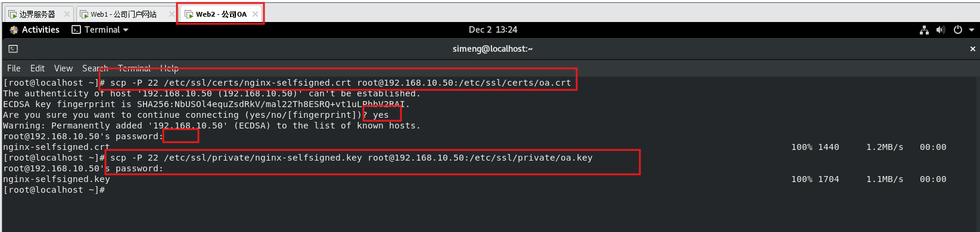980x232 pixels.
Task: Open the Edit menu
Action: pyautogui.click(x=38, y=68)
